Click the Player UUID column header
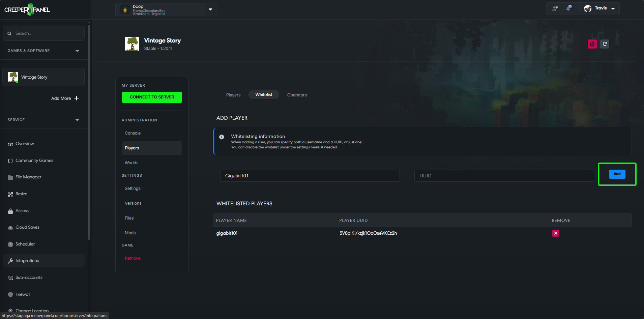 tap(353, 220)
